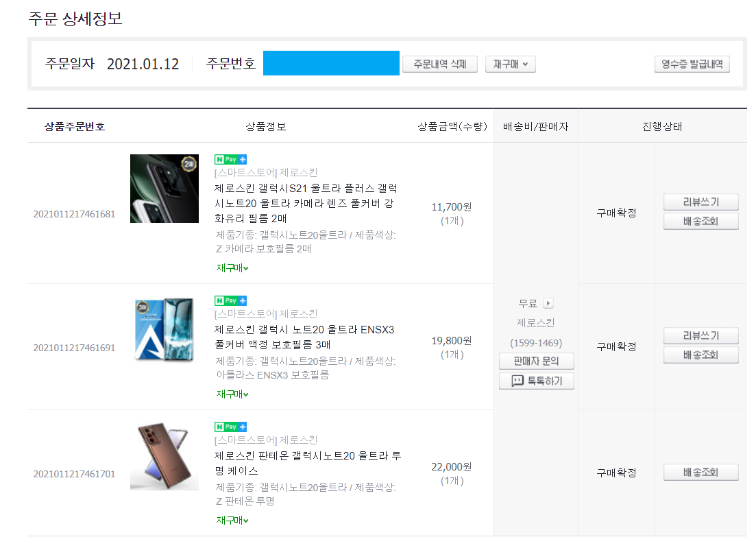Click store link above ENSX3 film title
This screenshot has width=756, height=548.
pyautogui.click(x=266, y=314)
